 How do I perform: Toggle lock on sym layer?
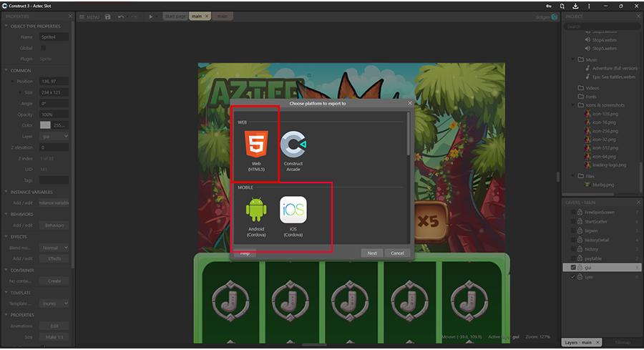click(580, 277)
